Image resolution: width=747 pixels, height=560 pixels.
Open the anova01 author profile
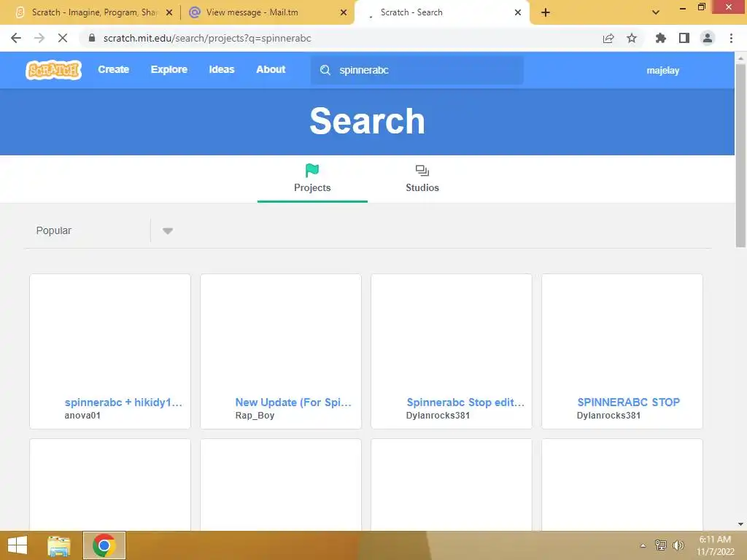[82, 415]
